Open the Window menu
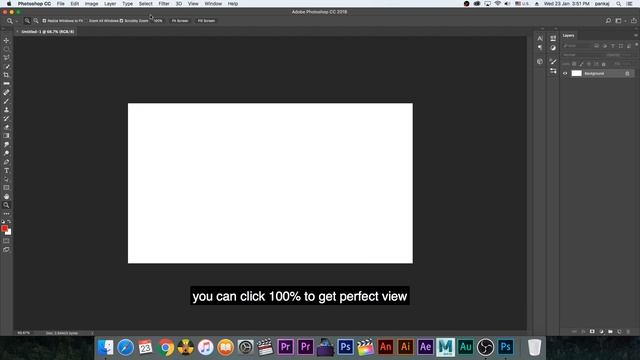Image resolution: width=640 pixels, height=360 pixels. (213, 4)
